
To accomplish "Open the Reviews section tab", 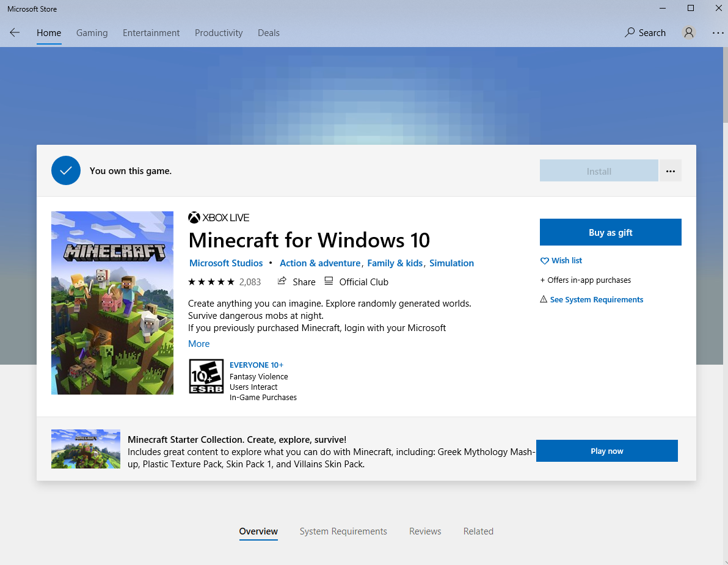I will tap(425, 531).
